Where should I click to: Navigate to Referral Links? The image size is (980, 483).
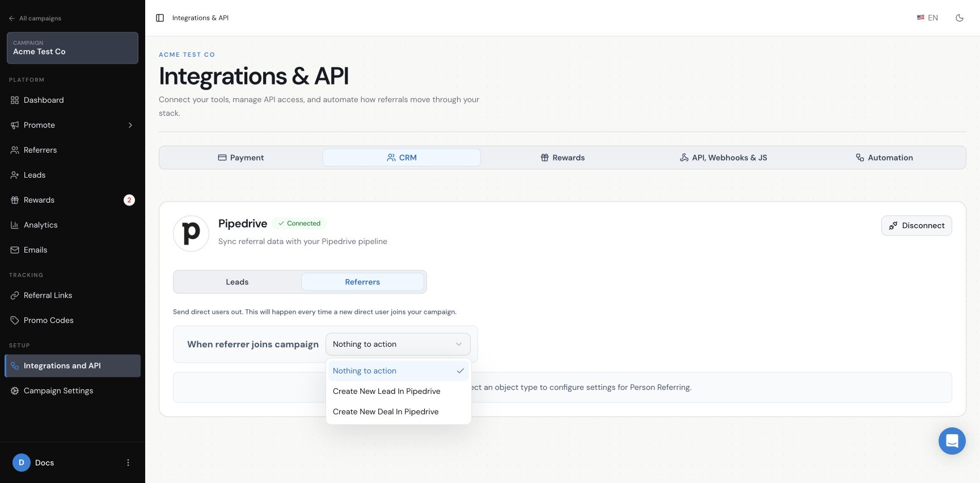pos(73,295)
